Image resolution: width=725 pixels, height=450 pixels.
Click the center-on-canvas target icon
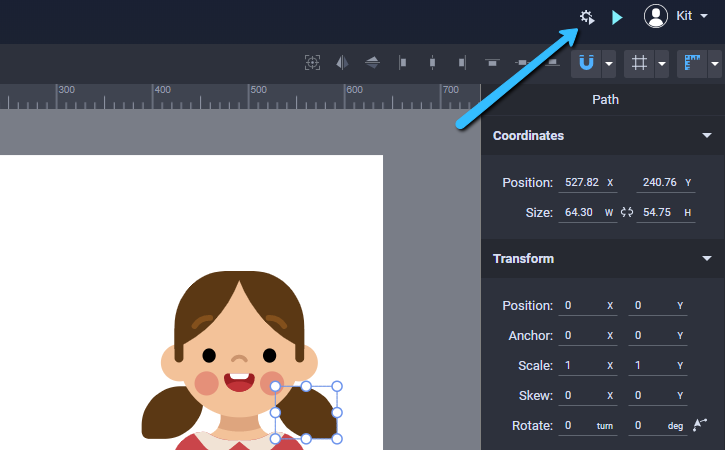tap(313, 63)
